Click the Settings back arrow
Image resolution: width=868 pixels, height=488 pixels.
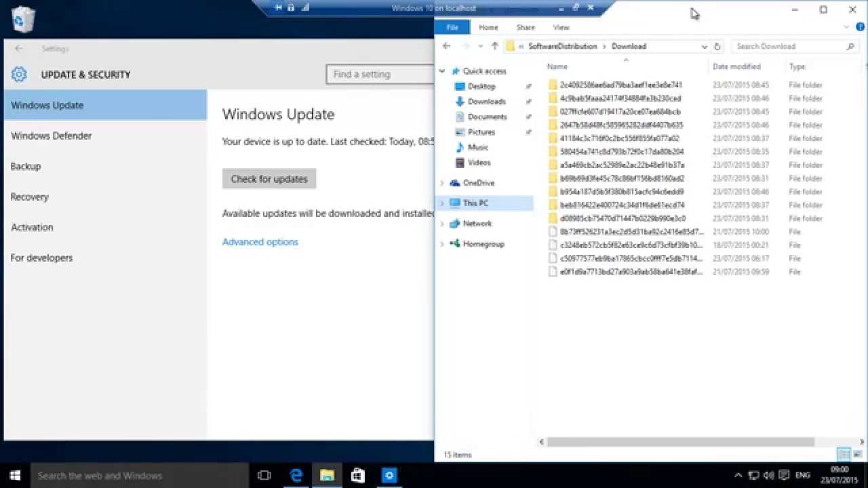tap(19, 49)
